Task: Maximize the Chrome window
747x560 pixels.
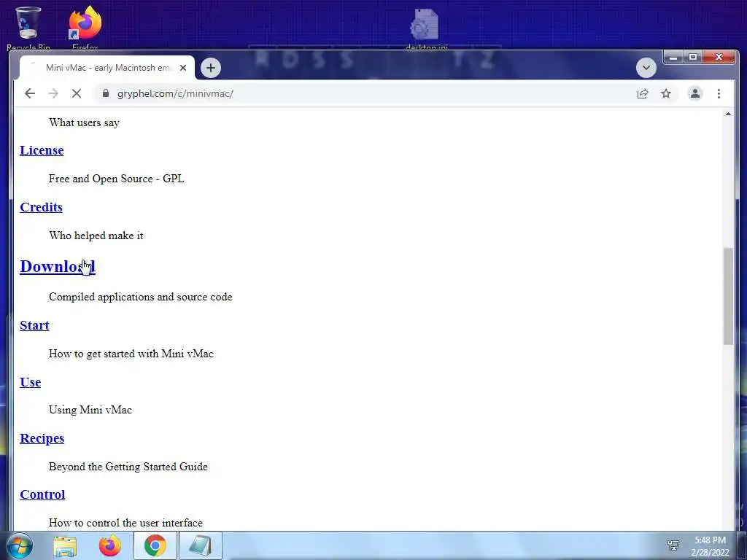Action: pyautogui.click(x=693, y=57)
